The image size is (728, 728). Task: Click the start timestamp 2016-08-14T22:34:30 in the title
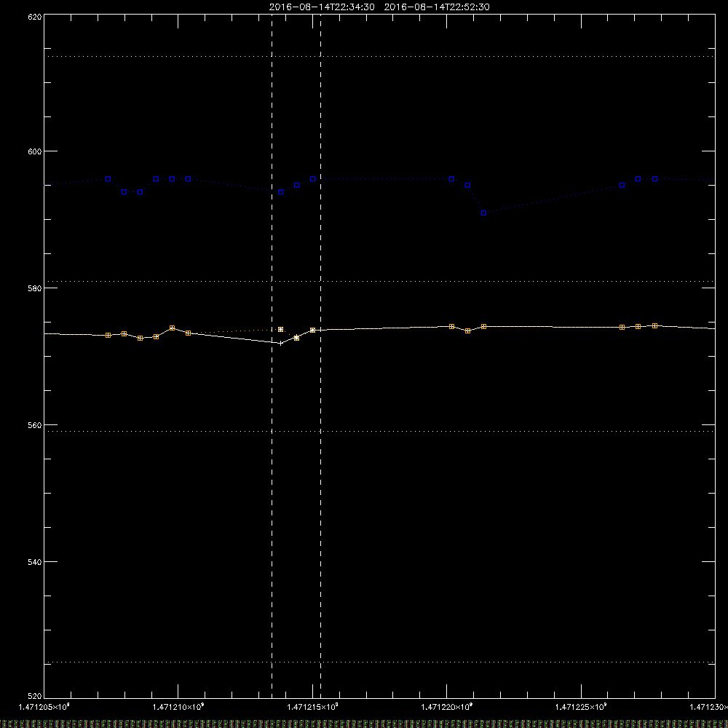point(322,7)
